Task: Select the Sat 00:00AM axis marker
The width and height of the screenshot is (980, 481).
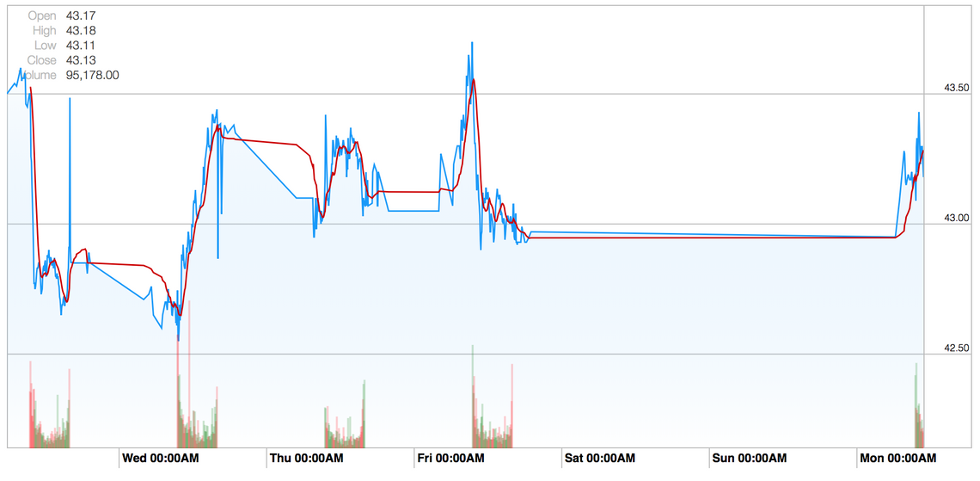Action: pos(599,459)
